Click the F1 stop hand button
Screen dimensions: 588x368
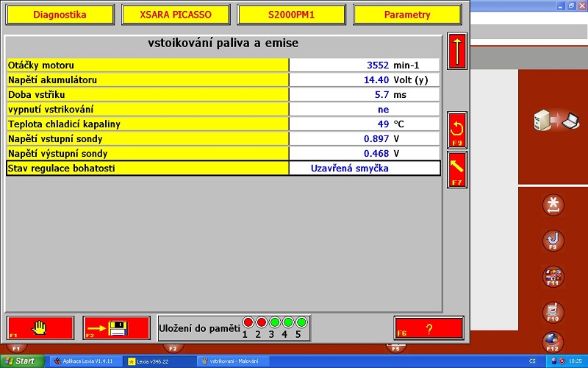(x=40, y=327)
